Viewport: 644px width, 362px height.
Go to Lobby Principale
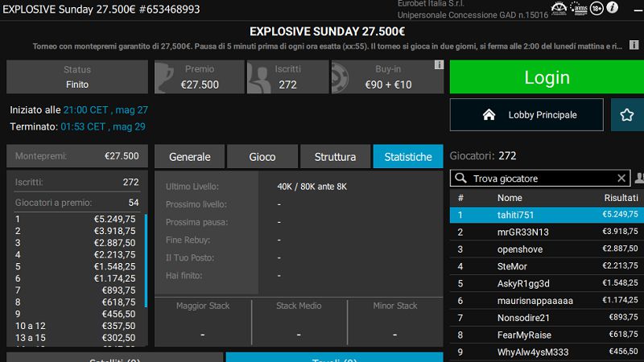(526, 114)
